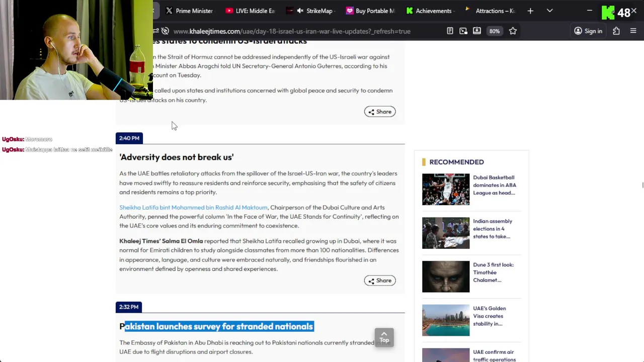Viewport: 644px width, 362px height.
Task: Expand the list all tabs dropdown
Action: (549, 11)
